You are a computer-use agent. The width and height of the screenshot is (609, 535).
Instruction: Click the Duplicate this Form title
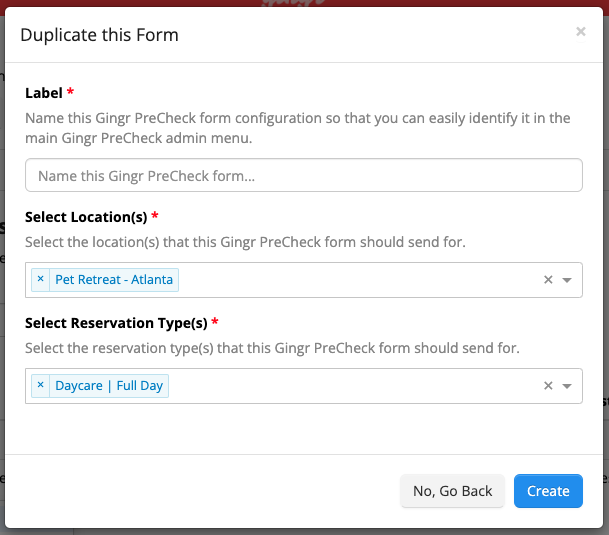(99, 35)
